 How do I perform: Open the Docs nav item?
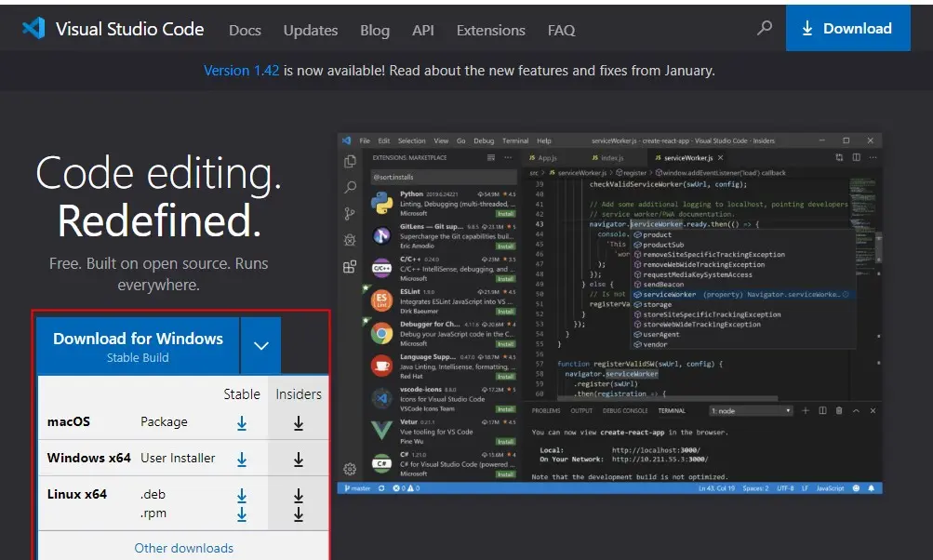pos(245,31)
